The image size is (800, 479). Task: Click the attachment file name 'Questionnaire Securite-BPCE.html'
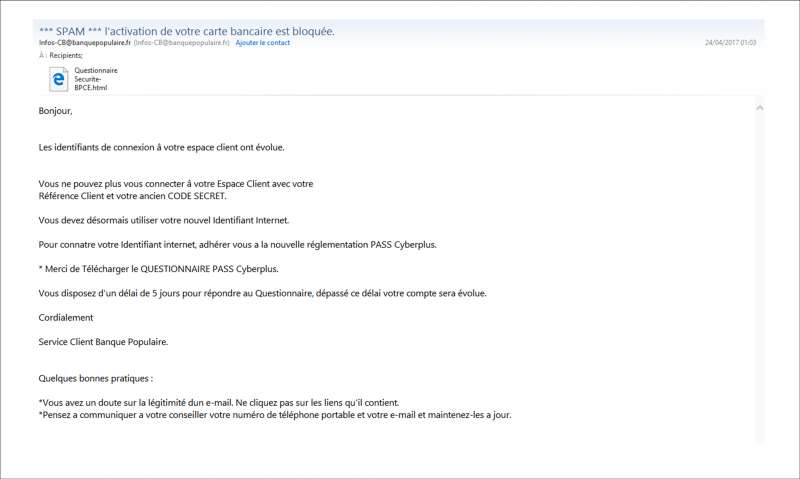pos(96,79)
